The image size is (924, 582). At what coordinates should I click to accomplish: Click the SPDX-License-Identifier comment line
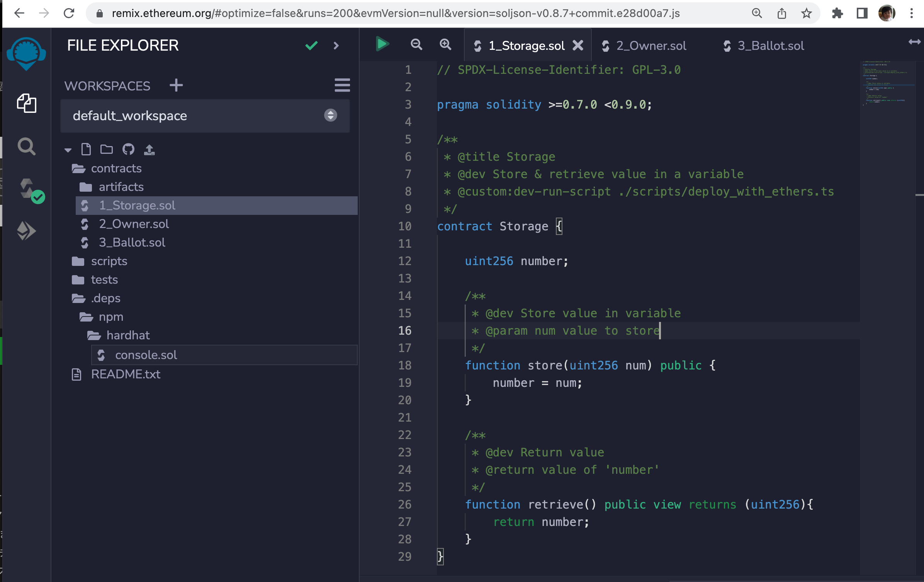coord(559,70)
